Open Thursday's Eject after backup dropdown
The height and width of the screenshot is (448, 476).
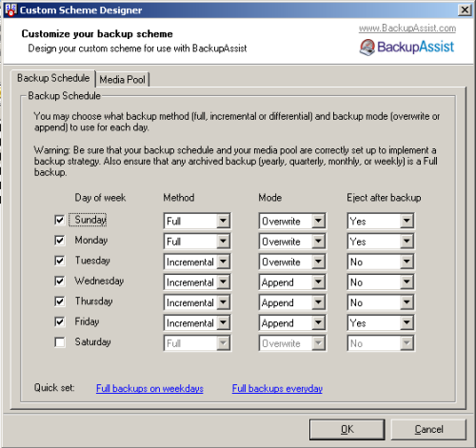tap(381, 302)
